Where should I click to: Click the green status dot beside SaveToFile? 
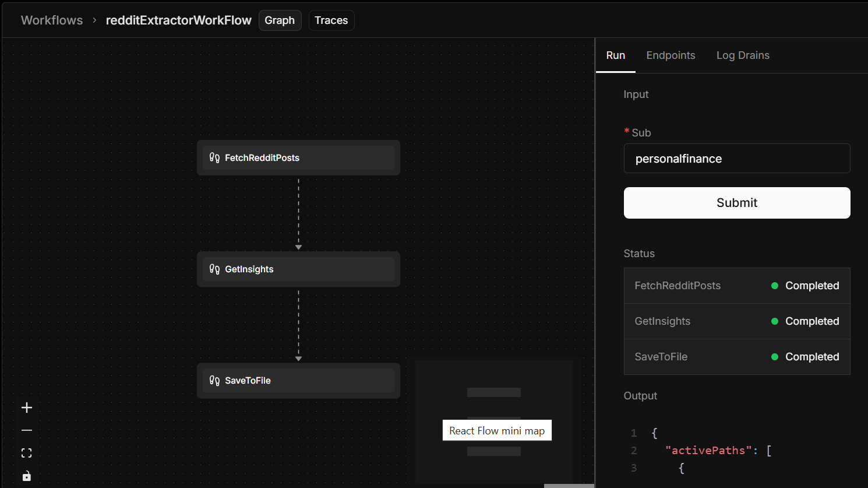point(774,356)
